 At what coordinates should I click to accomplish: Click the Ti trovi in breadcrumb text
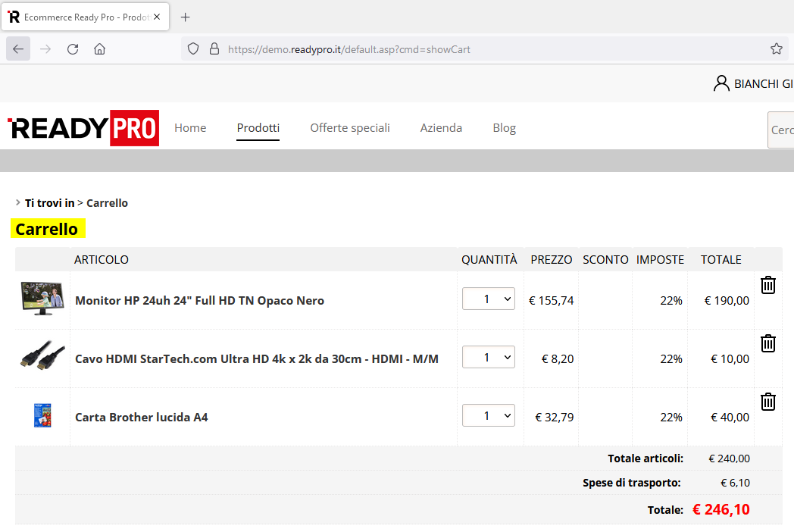pos(50,203)
